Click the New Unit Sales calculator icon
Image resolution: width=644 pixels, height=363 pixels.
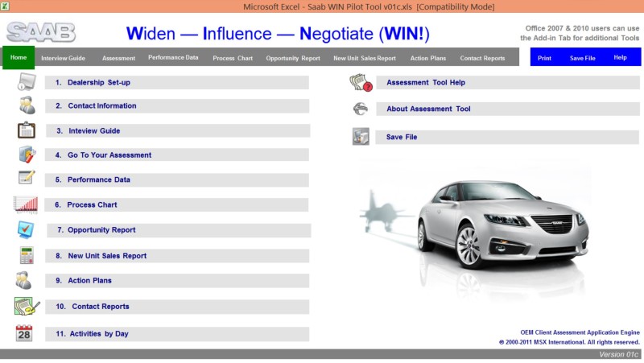tap(26, 256)
